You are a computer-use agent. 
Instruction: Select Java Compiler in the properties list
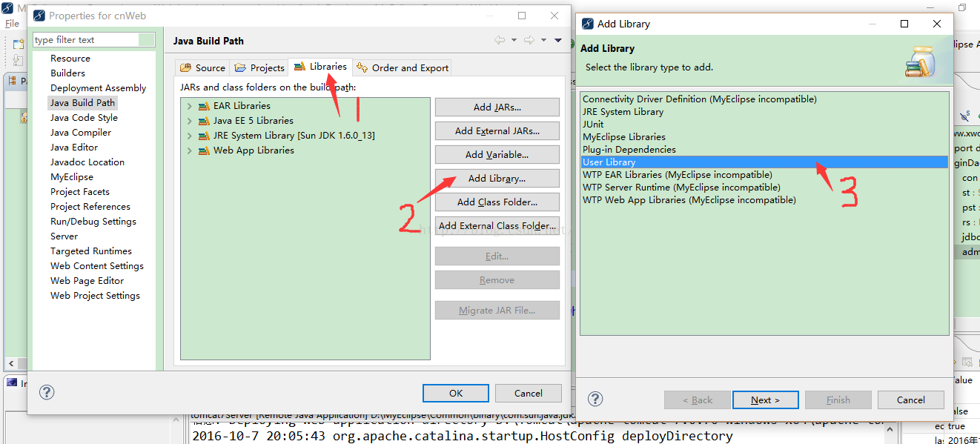click(81, 133)
